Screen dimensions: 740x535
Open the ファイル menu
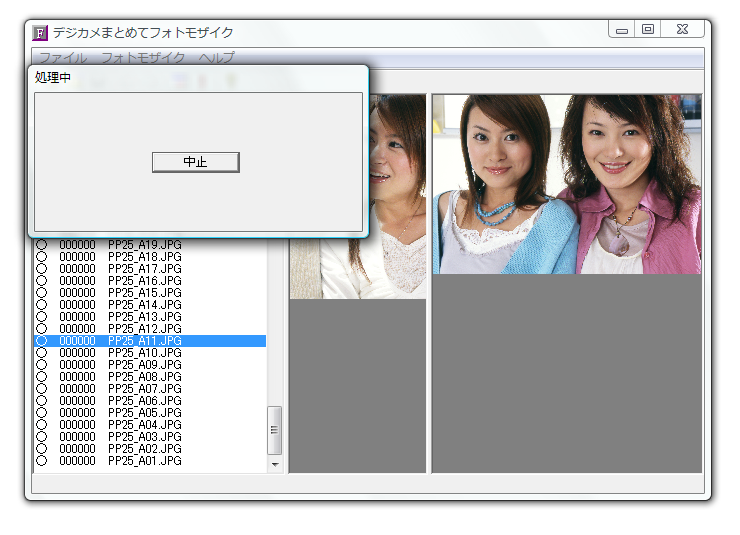tap(62, 58)
